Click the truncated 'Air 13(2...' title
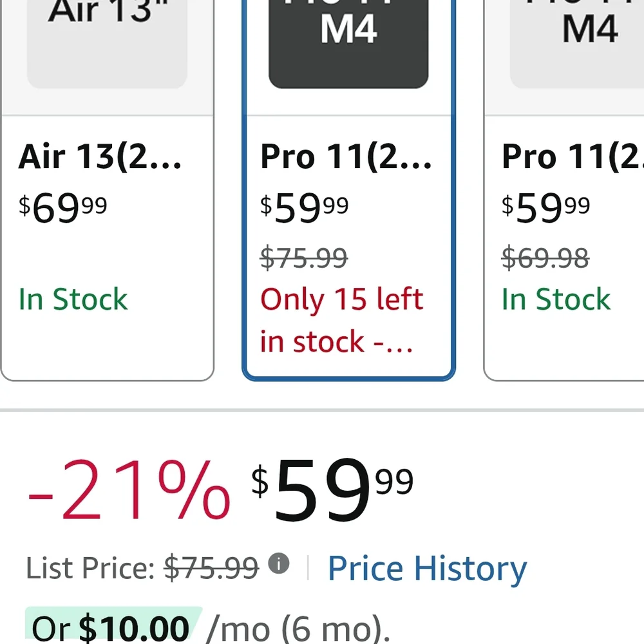 [100, 156]
